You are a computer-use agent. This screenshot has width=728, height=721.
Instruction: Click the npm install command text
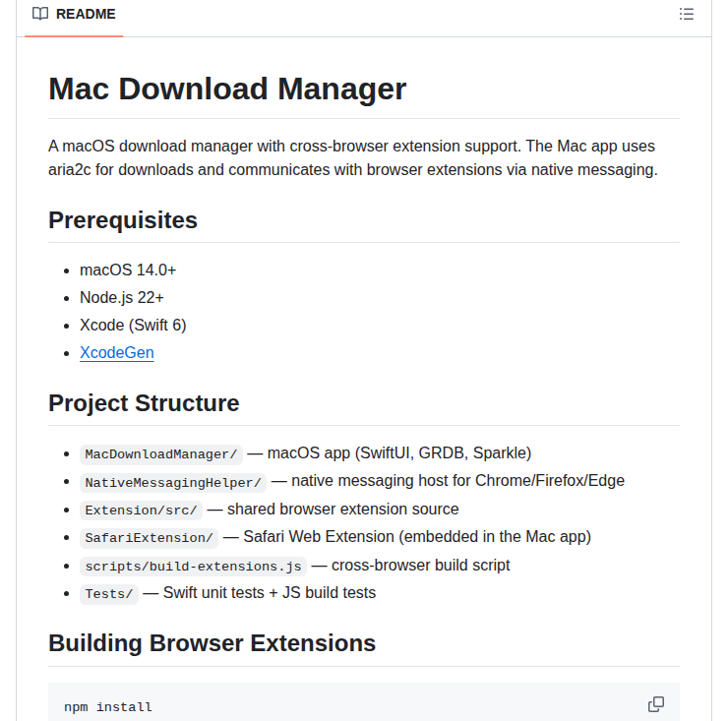pyautogui.click(x=108, y=707)
